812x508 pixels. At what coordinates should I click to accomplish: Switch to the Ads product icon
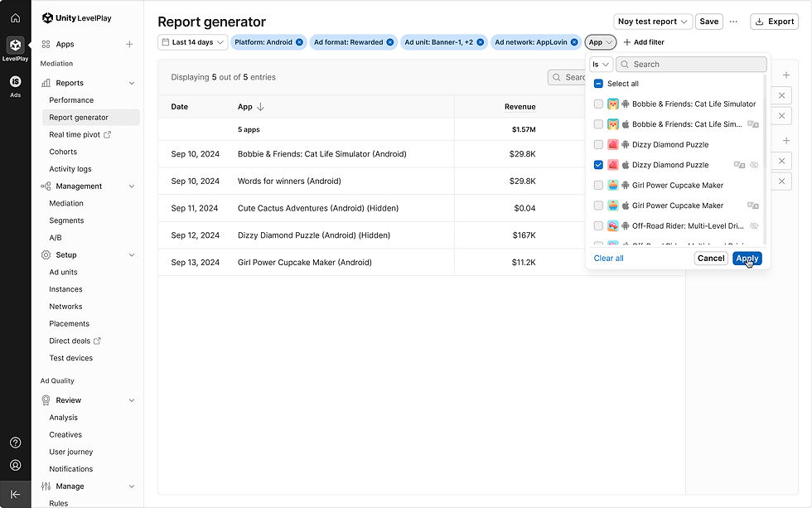tap(16, 81)
